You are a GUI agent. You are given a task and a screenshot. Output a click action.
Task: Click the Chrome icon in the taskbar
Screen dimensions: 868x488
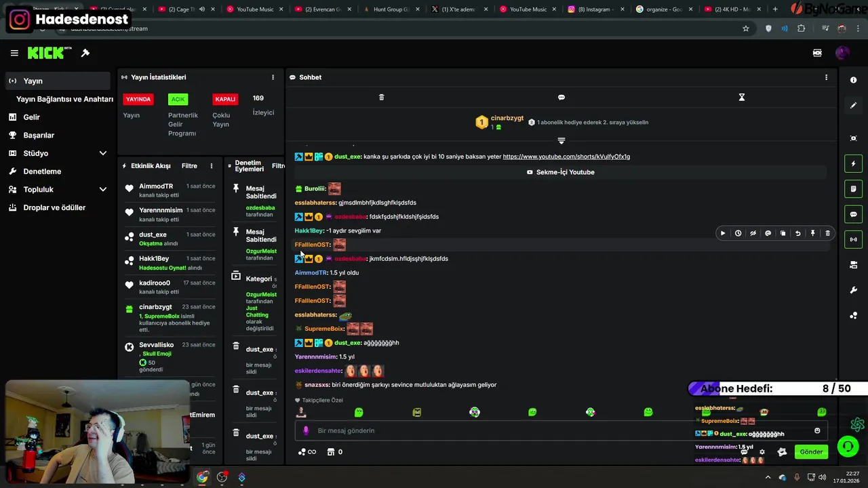tap(202, 477)
